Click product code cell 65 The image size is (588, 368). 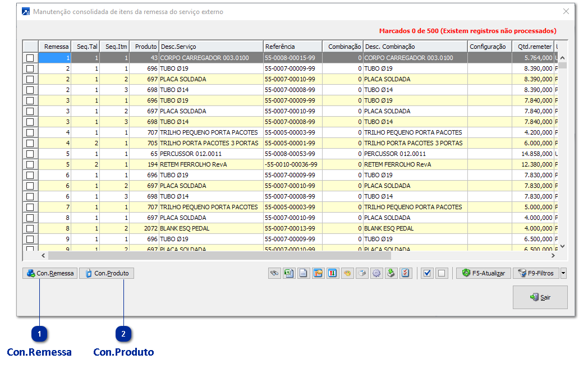[144, 154]
